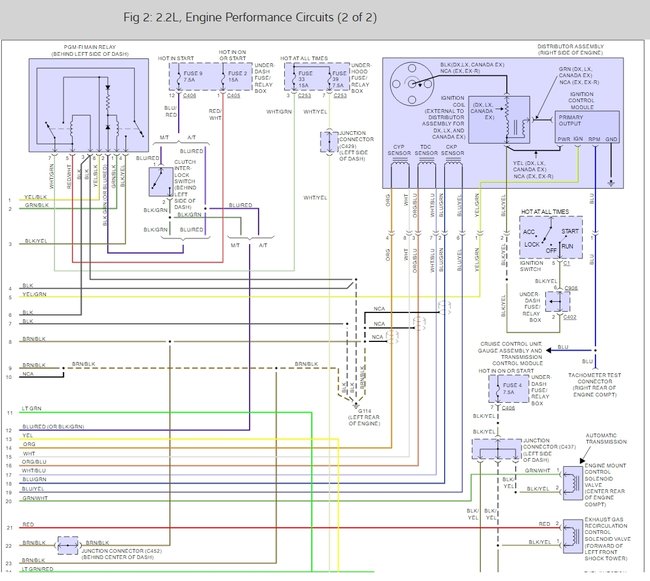Click the 'ACC' position in the ignition switch

click(x=529, y=232)
